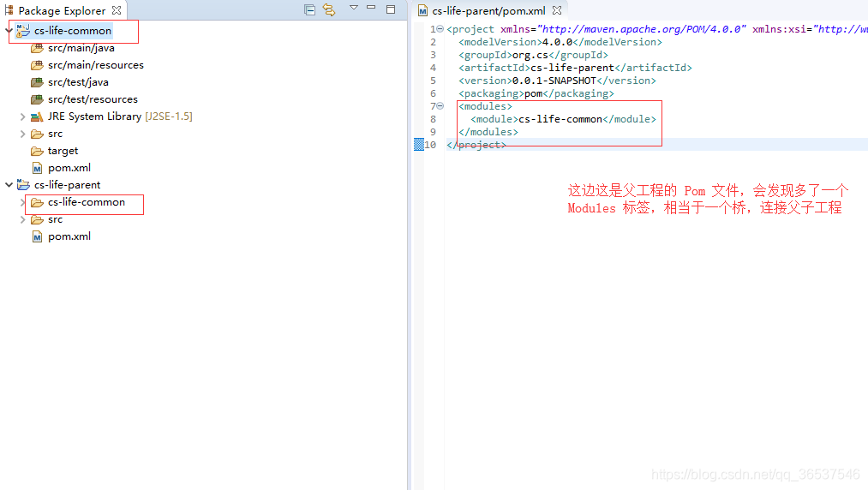
Task: Select JRE System Library [J2SE-1.5]
Action: tap(120, 117)
